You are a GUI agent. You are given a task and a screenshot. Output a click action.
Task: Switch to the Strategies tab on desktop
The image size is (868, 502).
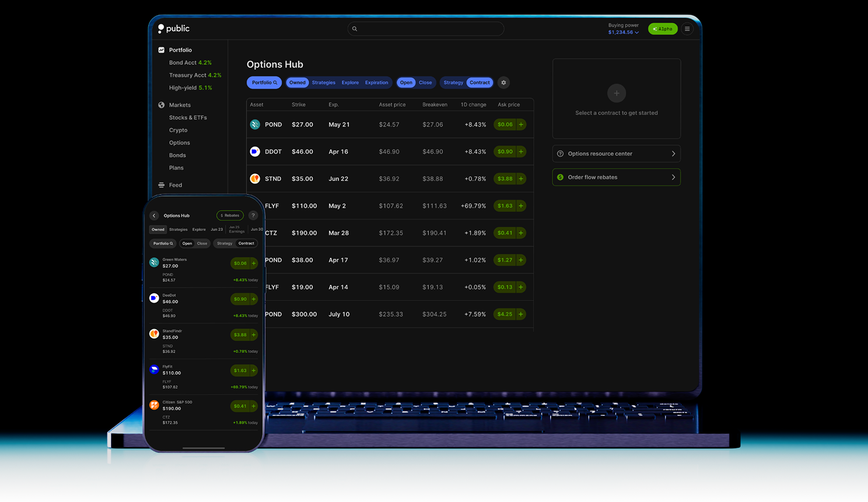[x=323, y=83]
